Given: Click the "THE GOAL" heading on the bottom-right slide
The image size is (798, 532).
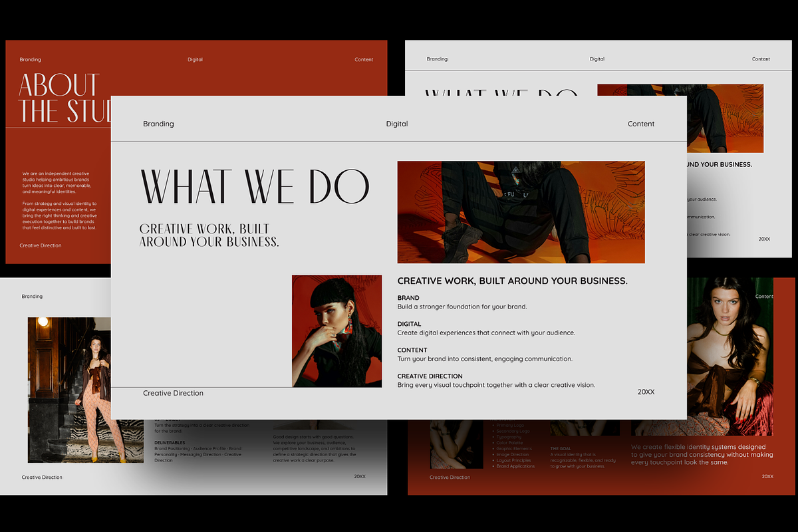Looking at the screenshot, I should (561, 449).
